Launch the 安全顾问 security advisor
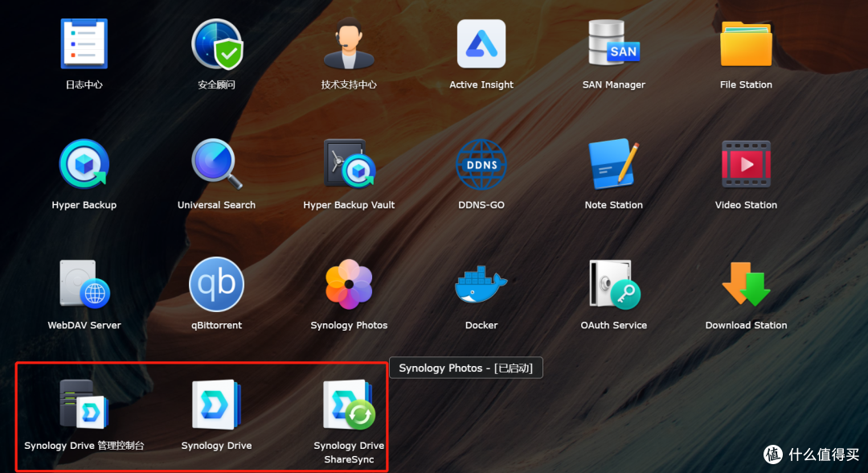Viewport: 868px width, 473px height. pos(216,43)
